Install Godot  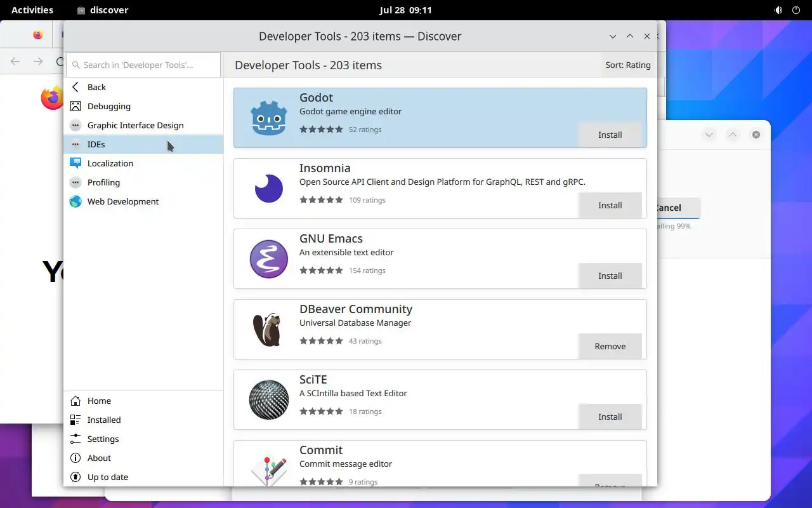[610, 135]
